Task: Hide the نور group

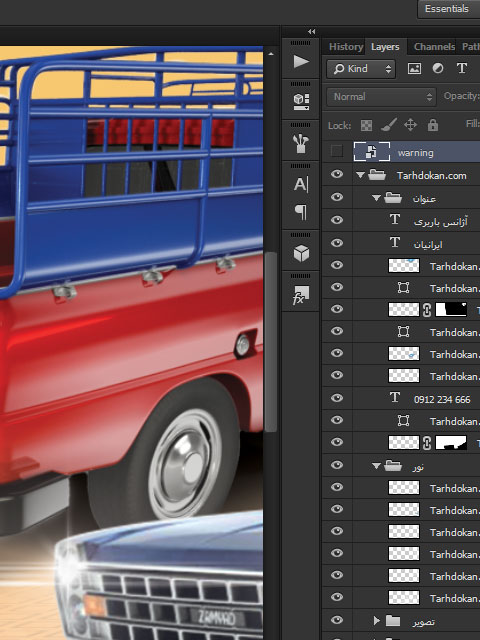Action: click(337, 465)
